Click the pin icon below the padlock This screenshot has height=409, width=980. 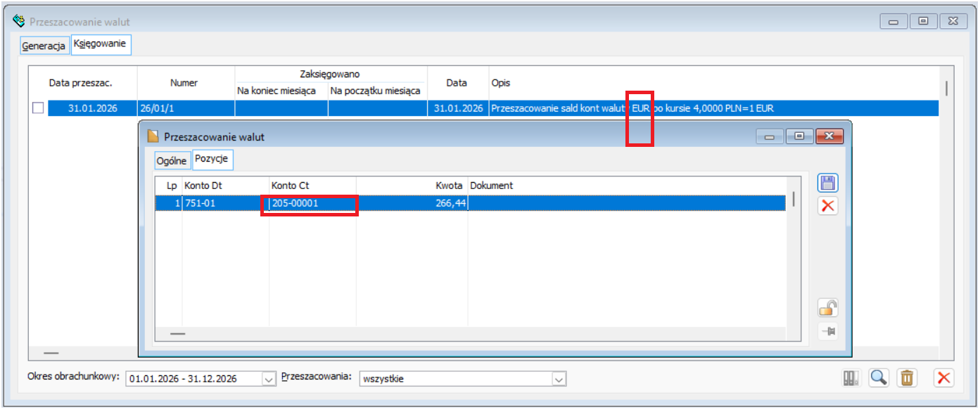click(828, 332)
